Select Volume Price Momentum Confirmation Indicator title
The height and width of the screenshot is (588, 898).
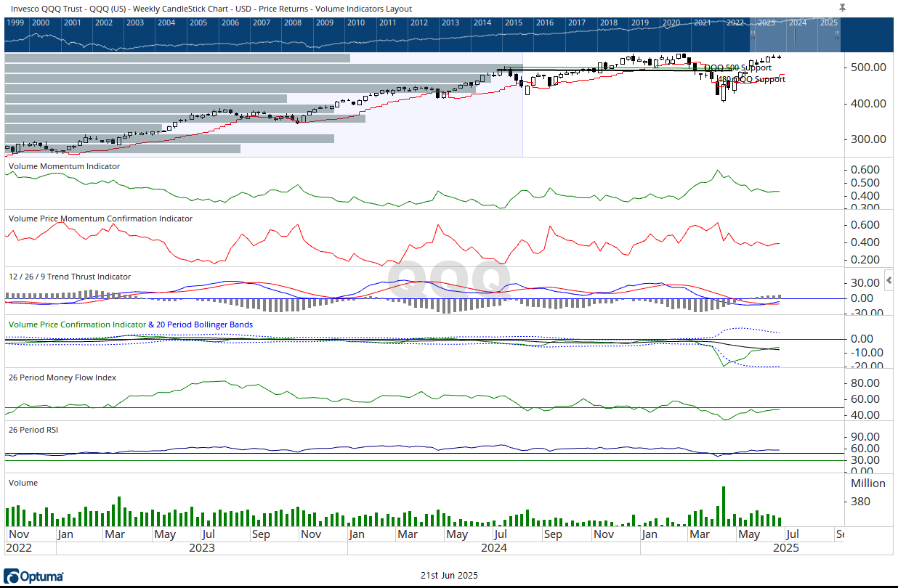[x=100, y=219]
